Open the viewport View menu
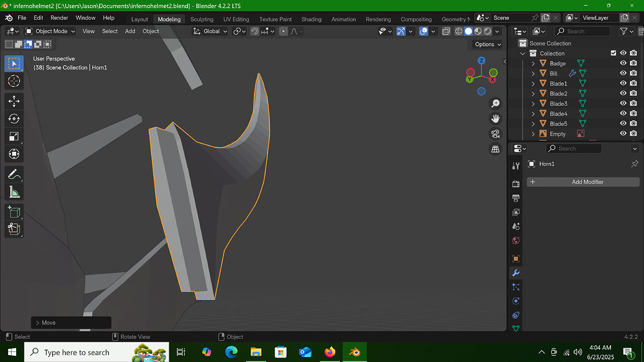Viewport: 644px width, 362px height. point(88,31)
